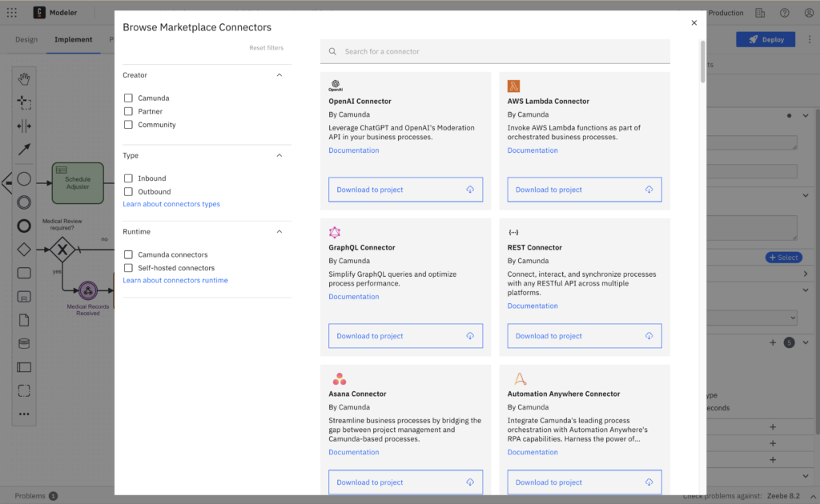Check the Camunda creator filter

click(x=128, y=98)
